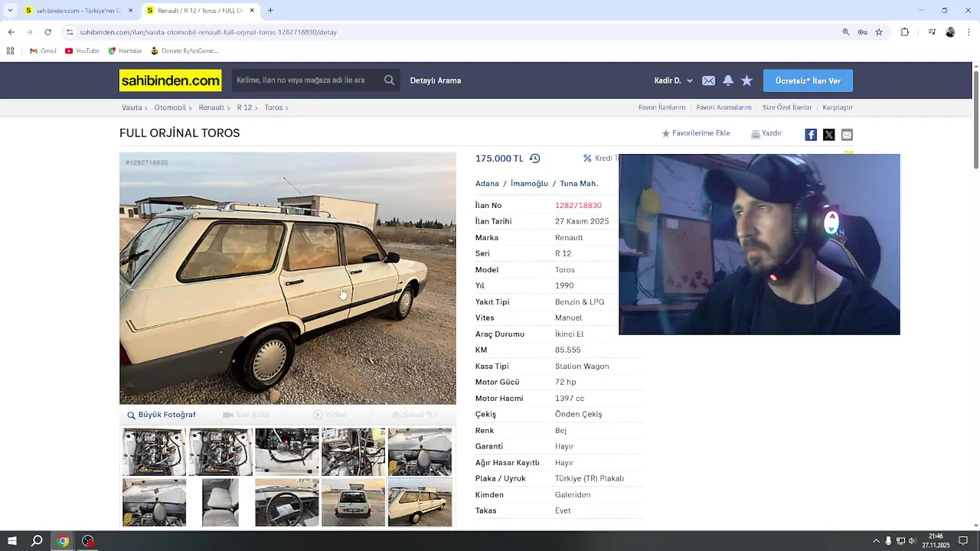The width and height of the screenshot is (980, 551).
Task: Select the steering wheel interior thumbnail
Action: [x=287, y=502]
